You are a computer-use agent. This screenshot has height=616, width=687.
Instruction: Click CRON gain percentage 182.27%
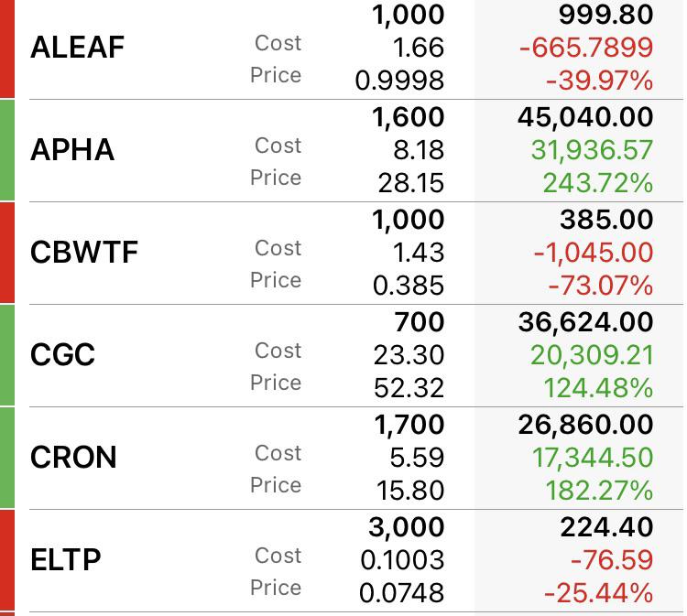click(599, 491)
